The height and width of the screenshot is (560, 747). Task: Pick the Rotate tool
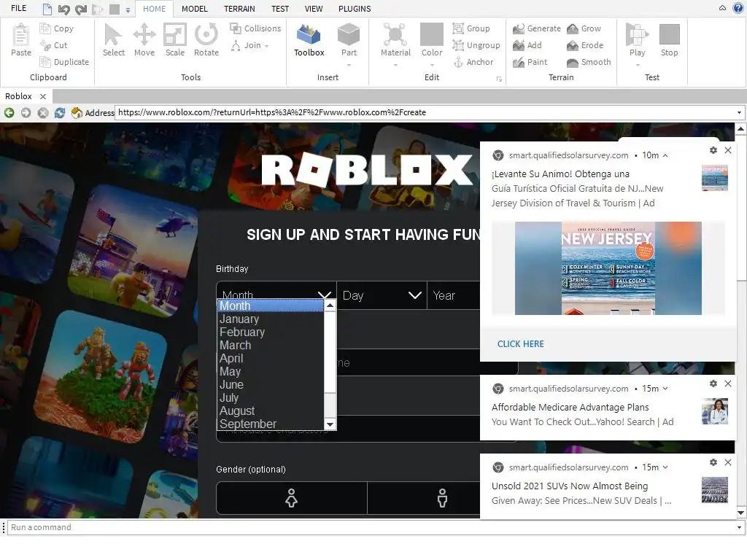[x=206, y=41]
